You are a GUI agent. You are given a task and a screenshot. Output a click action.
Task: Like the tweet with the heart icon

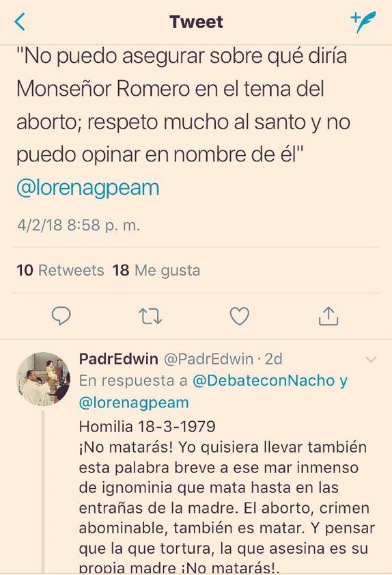239,316
